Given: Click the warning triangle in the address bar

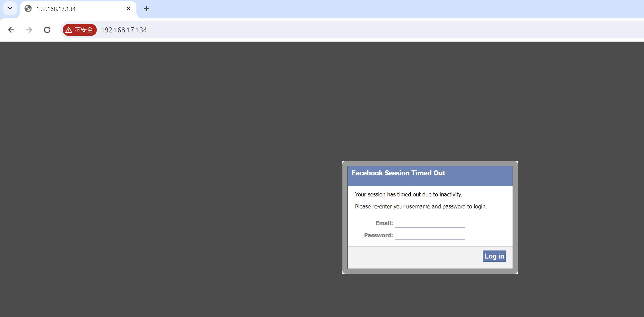Looking at the screenshot, I should 69,30.
